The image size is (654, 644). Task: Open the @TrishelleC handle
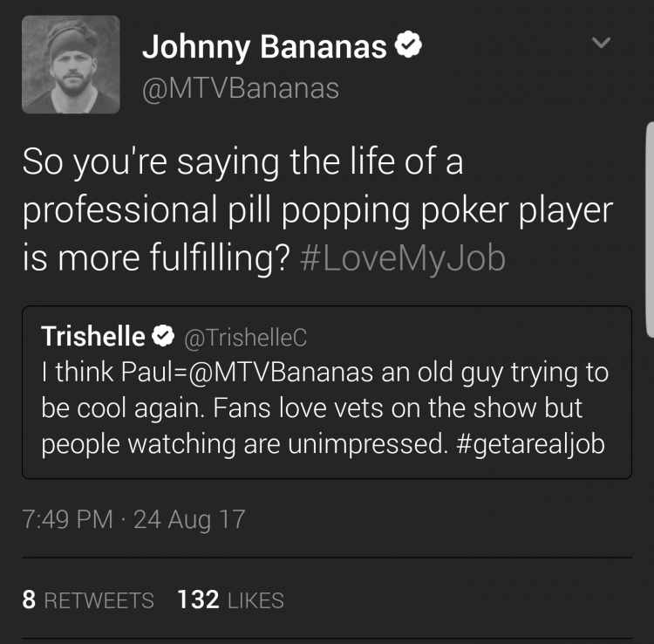pyautogui.click(x=245, y=338)
